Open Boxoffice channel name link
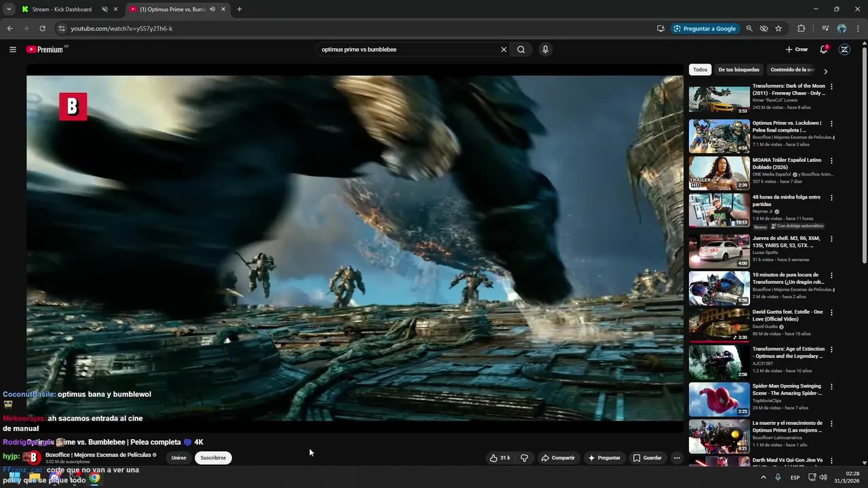This screenshot has height=488, width=868. [x=98, y=455]
